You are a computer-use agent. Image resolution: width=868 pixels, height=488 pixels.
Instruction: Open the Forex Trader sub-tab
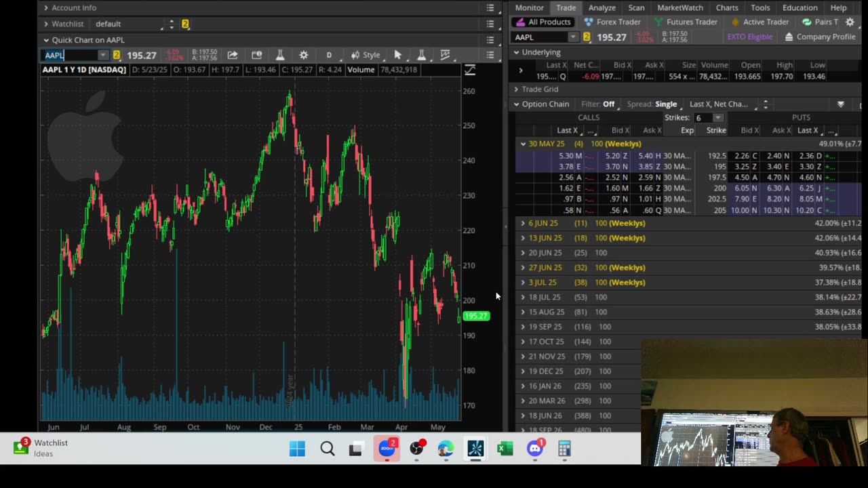pos(612,22)
